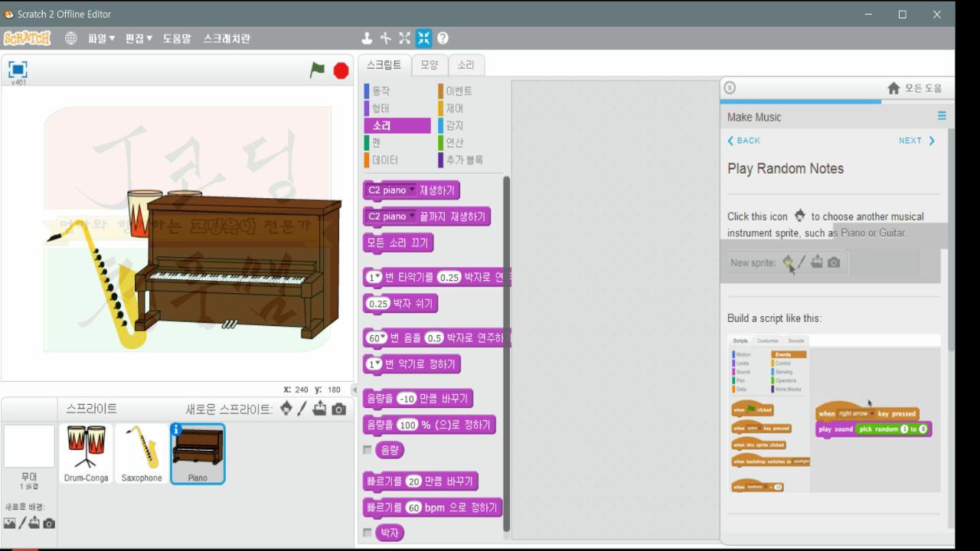Go BACK in the tips panel
The height and width of the screenshot is (551, 980).
[x=744, y=141]
